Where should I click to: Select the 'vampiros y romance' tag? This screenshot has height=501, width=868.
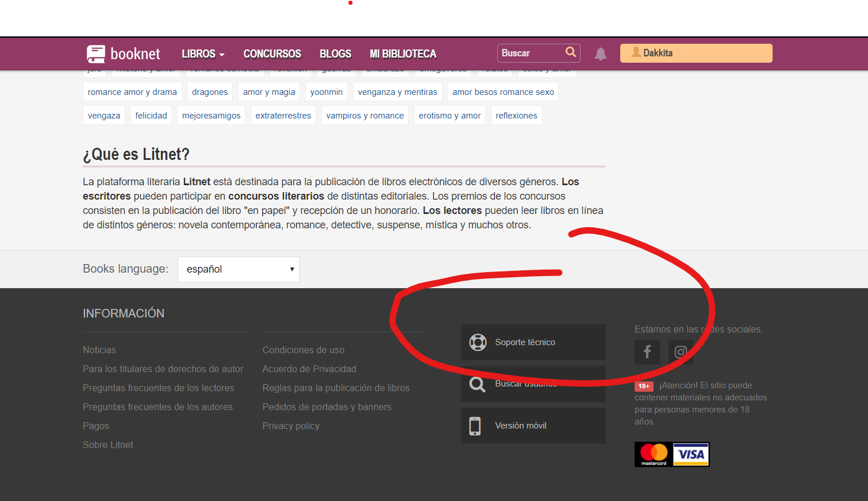point(365,116)
